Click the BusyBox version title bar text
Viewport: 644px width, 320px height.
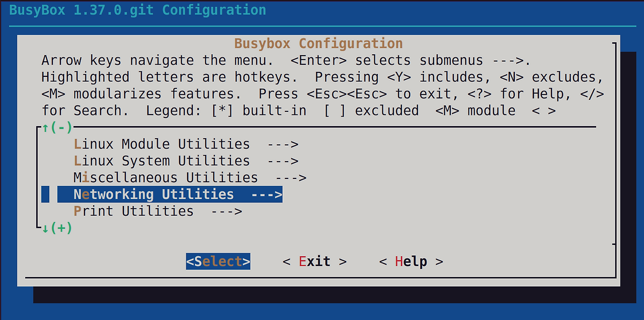coord(137,10)
